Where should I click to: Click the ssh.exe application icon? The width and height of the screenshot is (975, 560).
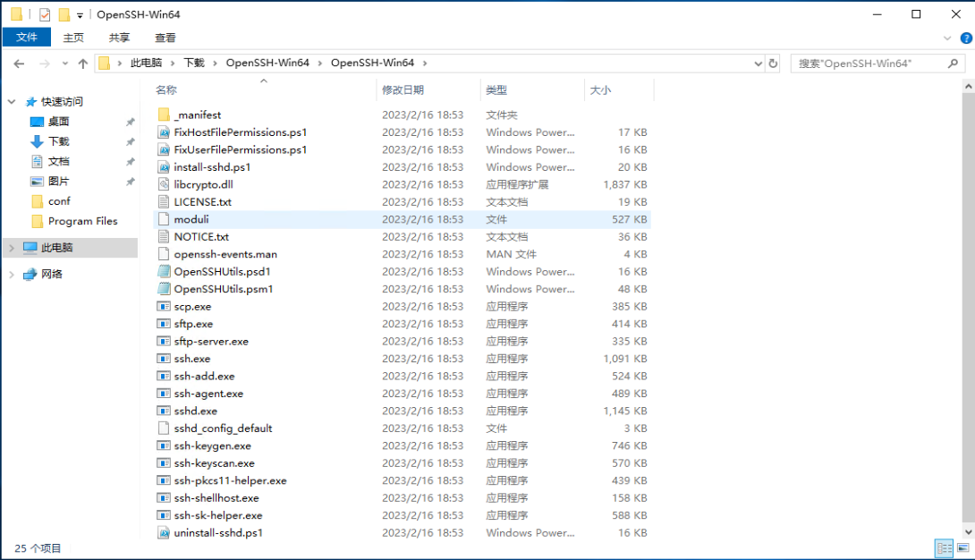[x=164, y=359]
